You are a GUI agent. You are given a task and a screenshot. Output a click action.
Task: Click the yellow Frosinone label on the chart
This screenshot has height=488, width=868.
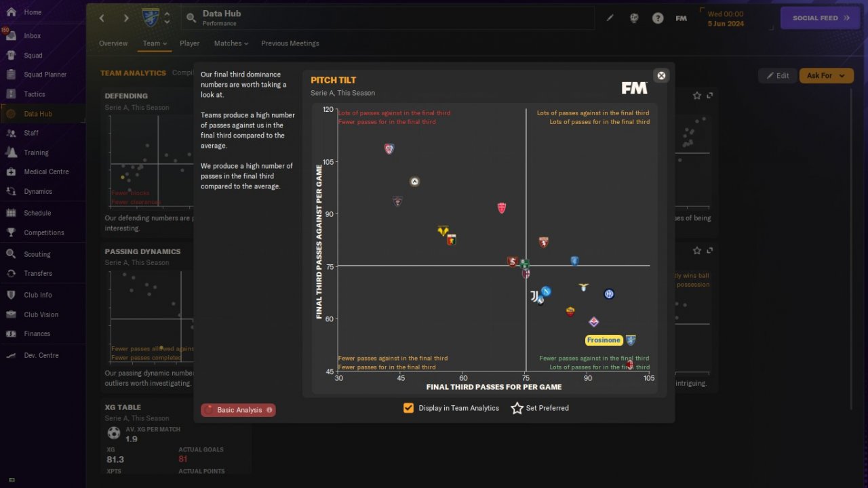[x=604, y=340]
